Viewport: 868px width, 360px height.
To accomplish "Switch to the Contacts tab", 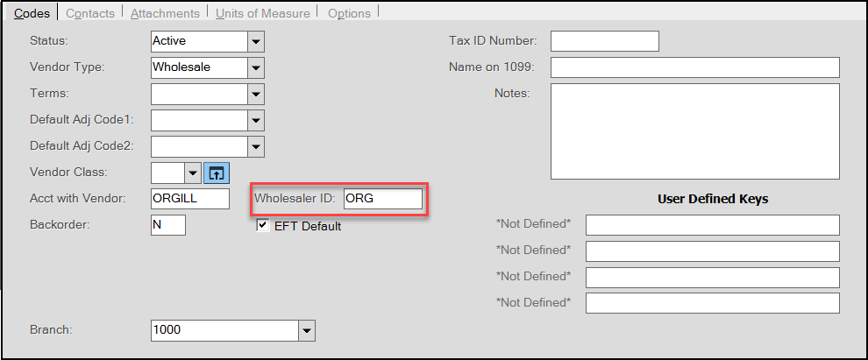I will click(90, 13).
